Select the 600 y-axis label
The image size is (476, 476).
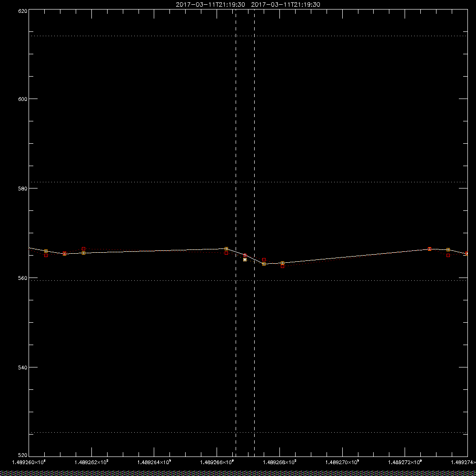point(23,99)
